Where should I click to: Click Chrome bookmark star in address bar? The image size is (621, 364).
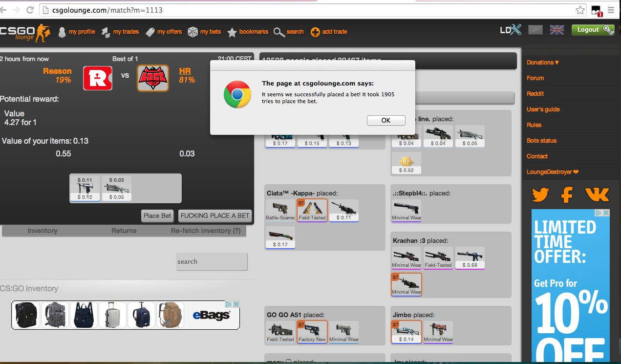580,10
